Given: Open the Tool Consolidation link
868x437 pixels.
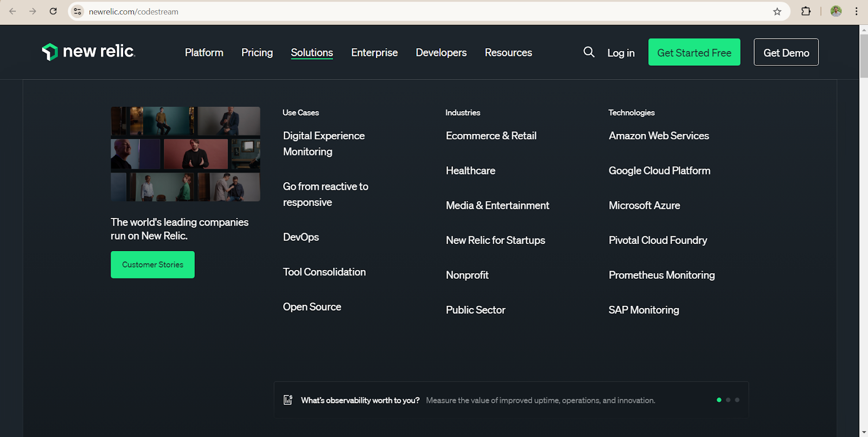Looking at the screenshot, I should 324,272.
